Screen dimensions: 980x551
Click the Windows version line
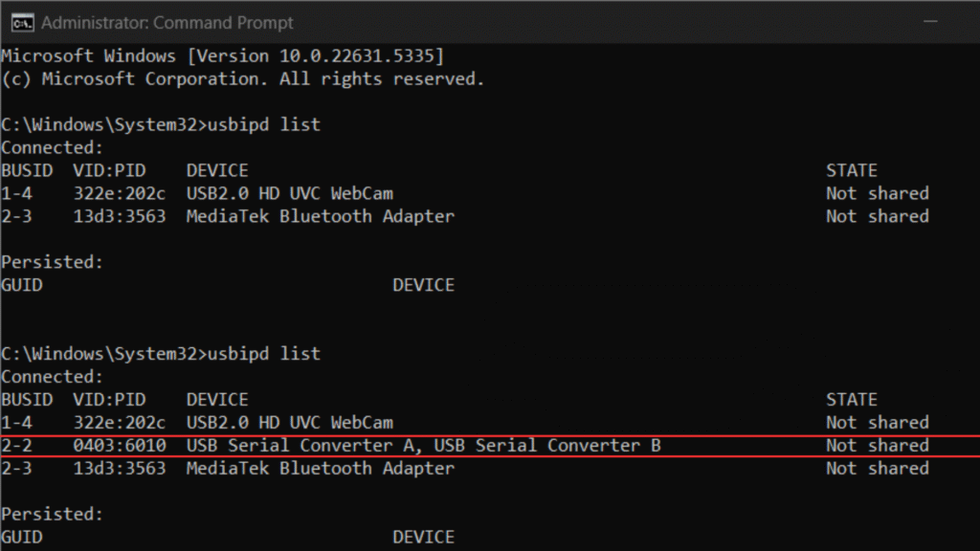click(x=222, y=56)
